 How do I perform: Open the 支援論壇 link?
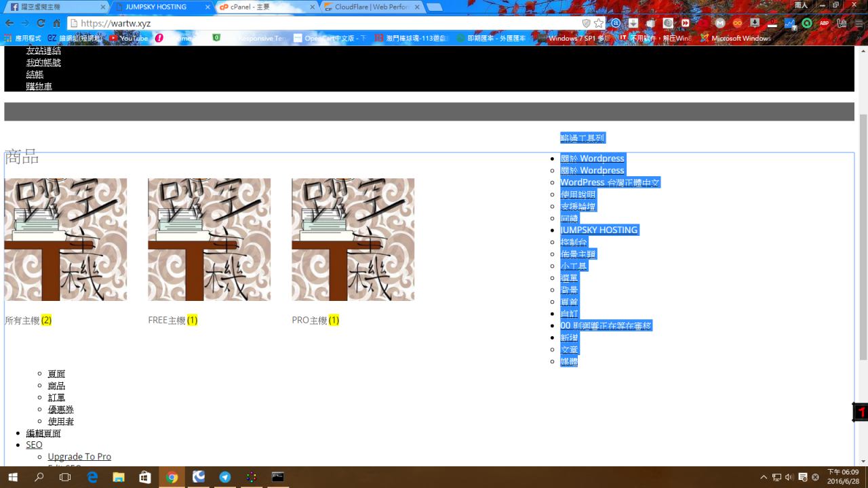[x=578, y=206]
